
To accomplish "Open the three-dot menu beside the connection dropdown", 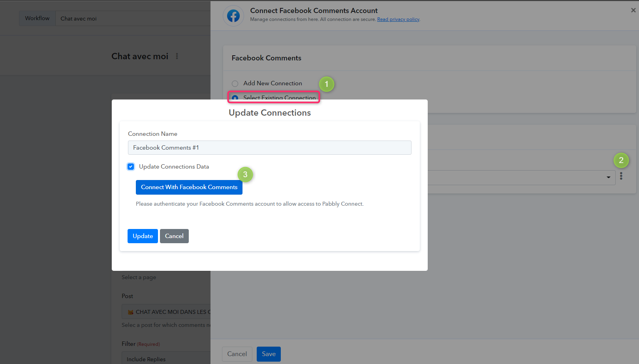I will [x=621, y=176].
